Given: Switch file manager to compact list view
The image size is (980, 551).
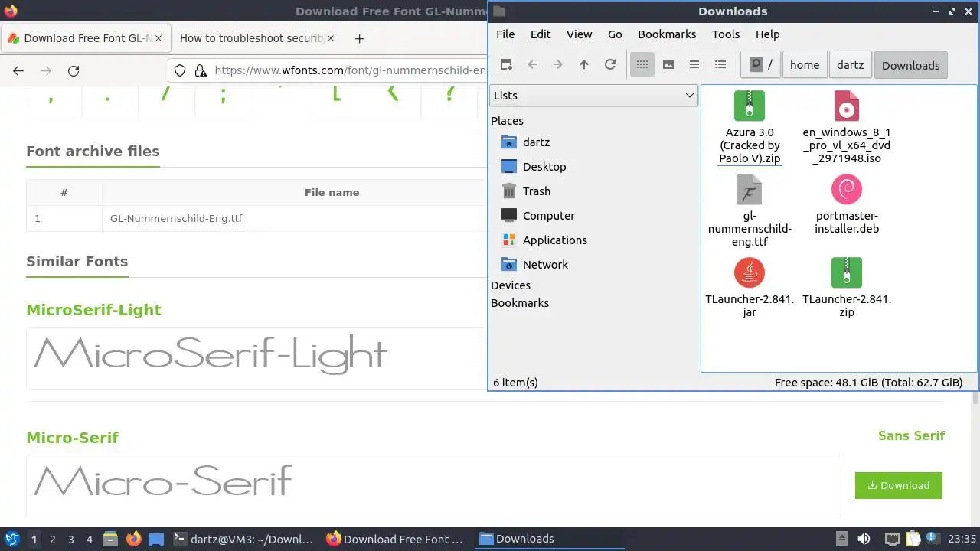Looking at the screenshot, I should click(694, 65).
